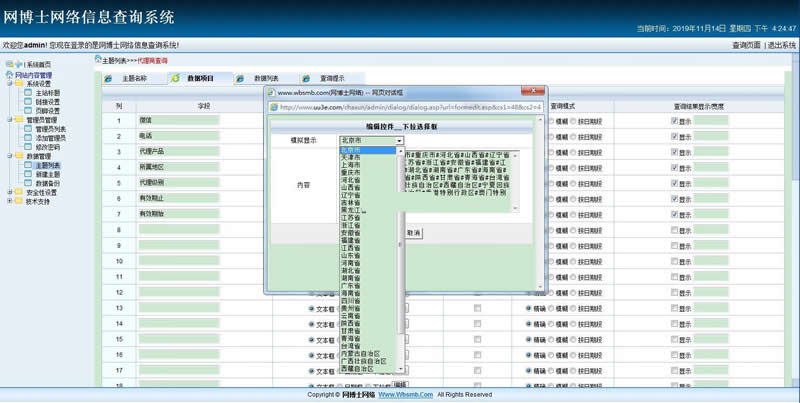Expand the 安全性设置 tree node

[10, 192]
